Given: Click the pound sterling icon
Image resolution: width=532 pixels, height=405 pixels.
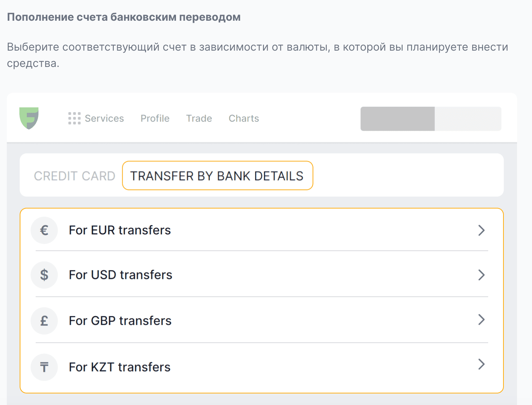Looking at the screenshot, I should click(x=44, y=321).
